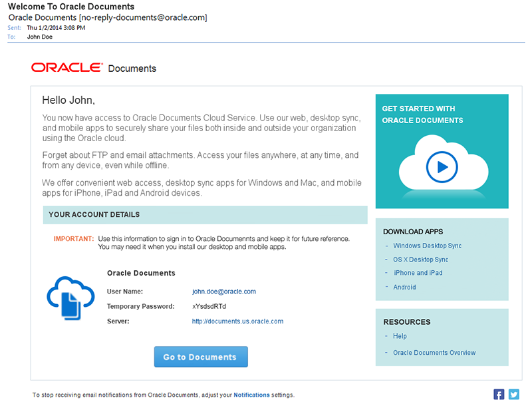Open the Facebook icon in the footer
532x406 pixels.
click(x=498, y=395)
